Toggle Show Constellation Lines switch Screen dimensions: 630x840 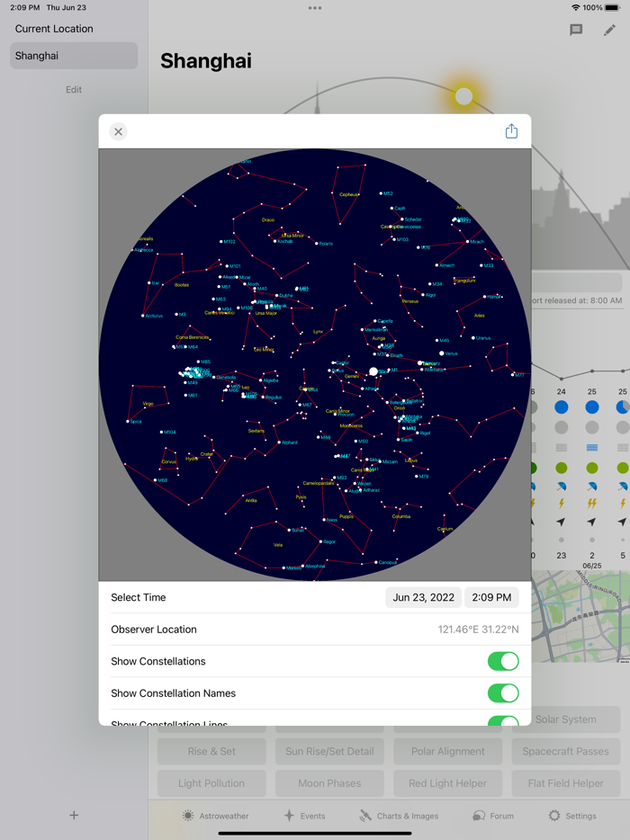[503, 721]
